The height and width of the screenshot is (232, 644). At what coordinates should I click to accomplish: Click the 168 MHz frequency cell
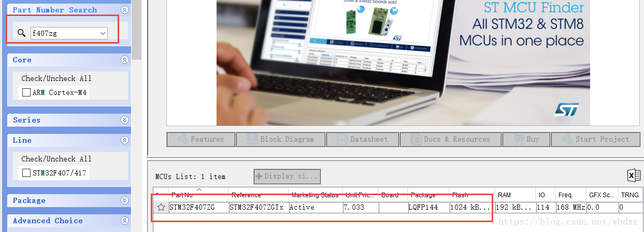tap(571, 207)
